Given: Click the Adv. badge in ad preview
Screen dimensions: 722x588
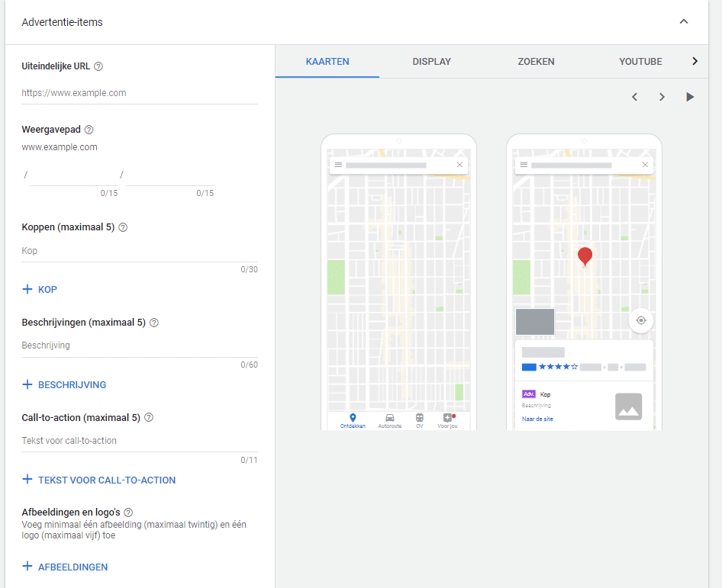Looking at the screenshot, I should [x=529, y=394].
